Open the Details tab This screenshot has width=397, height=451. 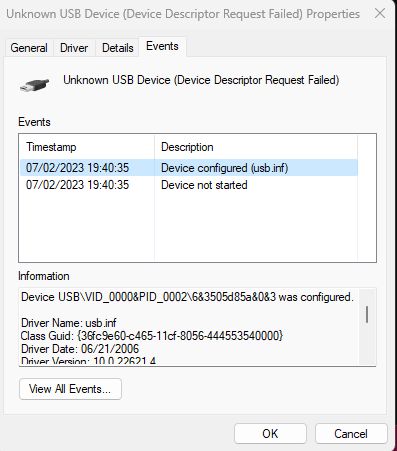click(x=117, y=48)
